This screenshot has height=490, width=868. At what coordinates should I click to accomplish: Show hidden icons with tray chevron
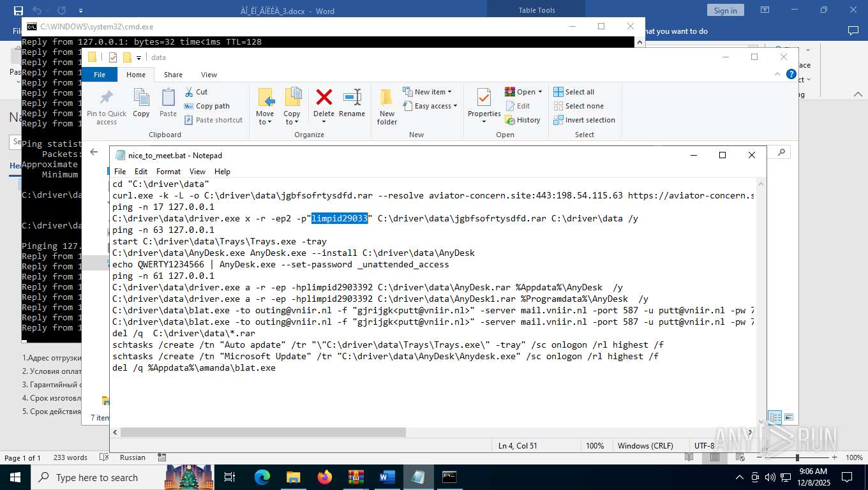pos(740,477)
